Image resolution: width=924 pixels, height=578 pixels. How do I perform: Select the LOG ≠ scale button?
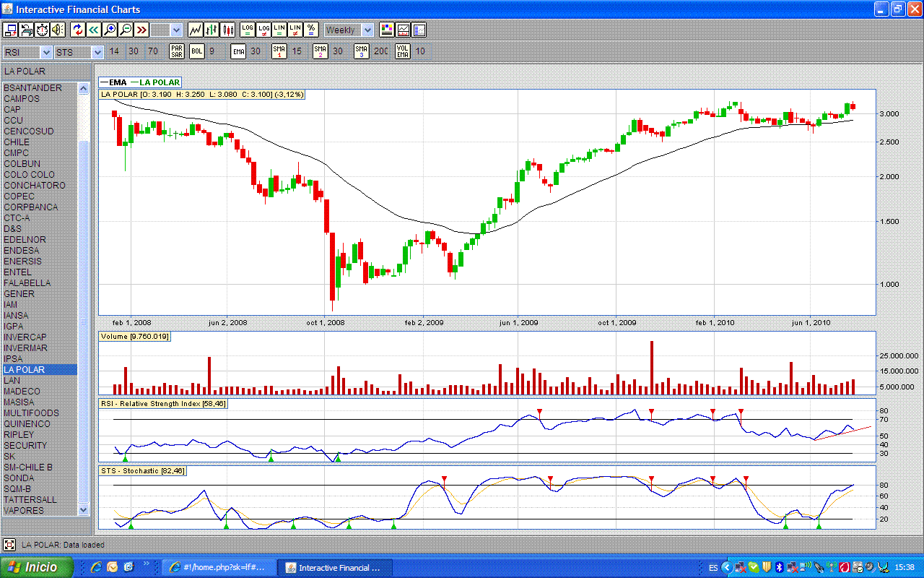(x=263, y=30)
